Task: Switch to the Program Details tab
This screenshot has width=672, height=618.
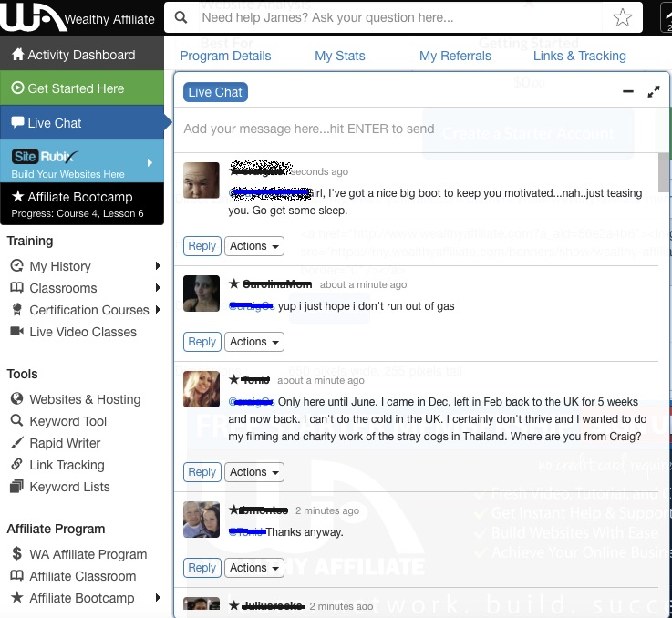Action: (225, 56)
